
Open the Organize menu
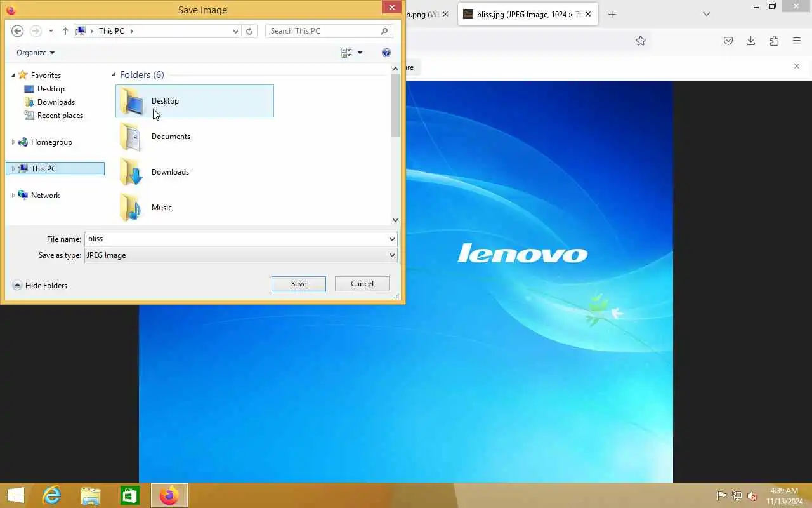[x=36, y=53]
